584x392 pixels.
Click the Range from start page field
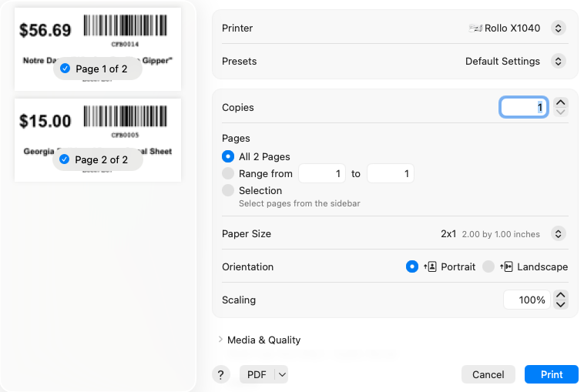pos(322,173)
